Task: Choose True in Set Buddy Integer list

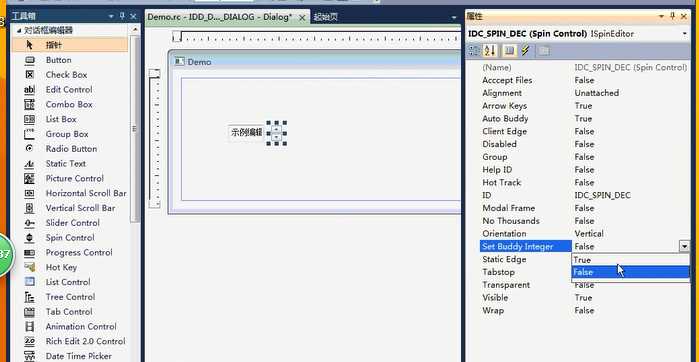Action: [630, 259]
